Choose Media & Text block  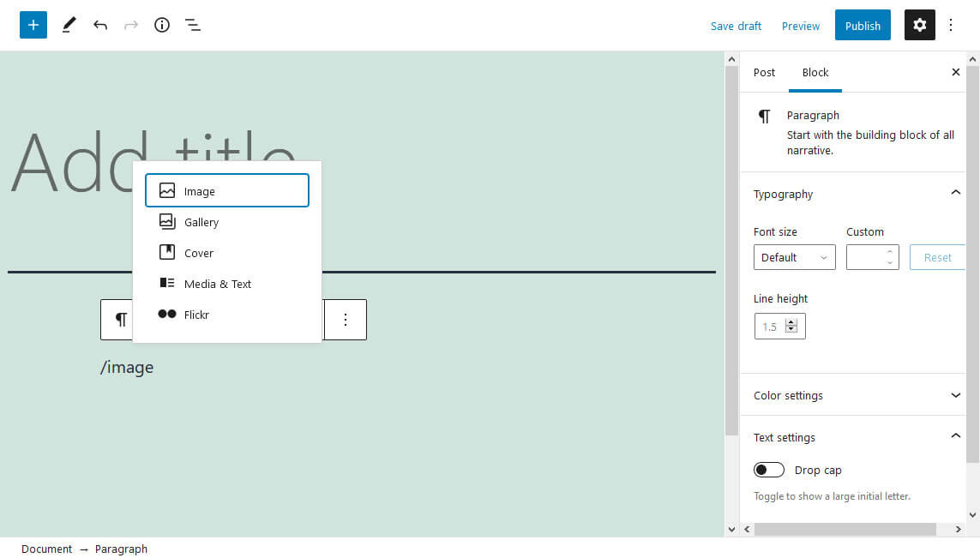coord(227,284)
